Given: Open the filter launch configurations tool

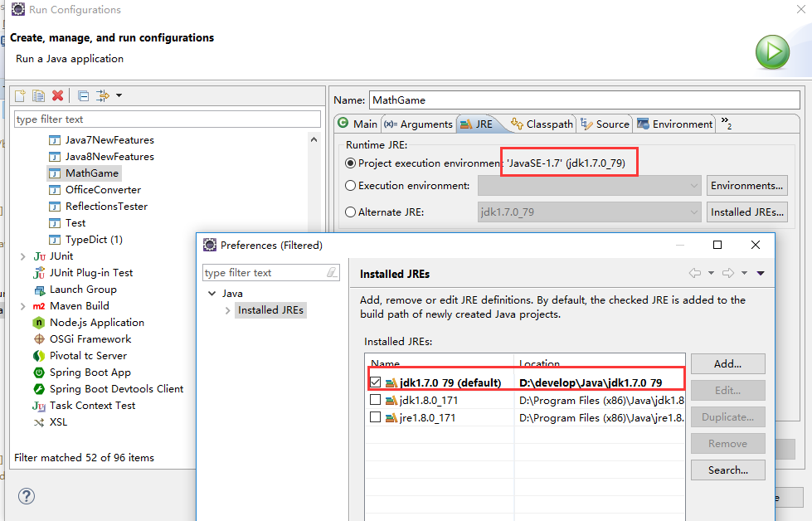Looking at the screenshot, I should coord(101,95).
